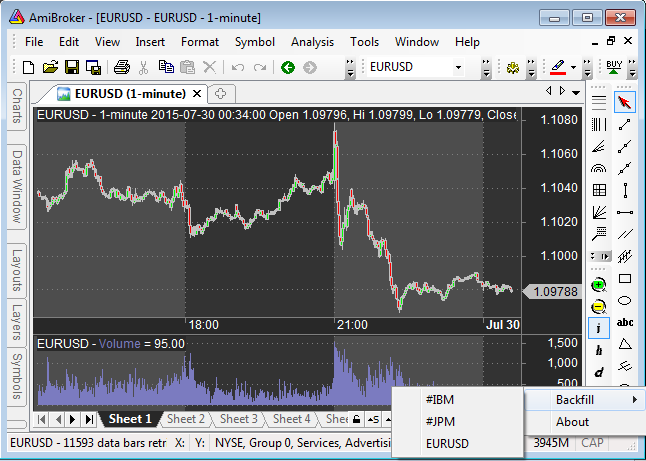
Task: Toggle the chart sheet lock icon
Action: pyautogui.click(x=357, y=419)
